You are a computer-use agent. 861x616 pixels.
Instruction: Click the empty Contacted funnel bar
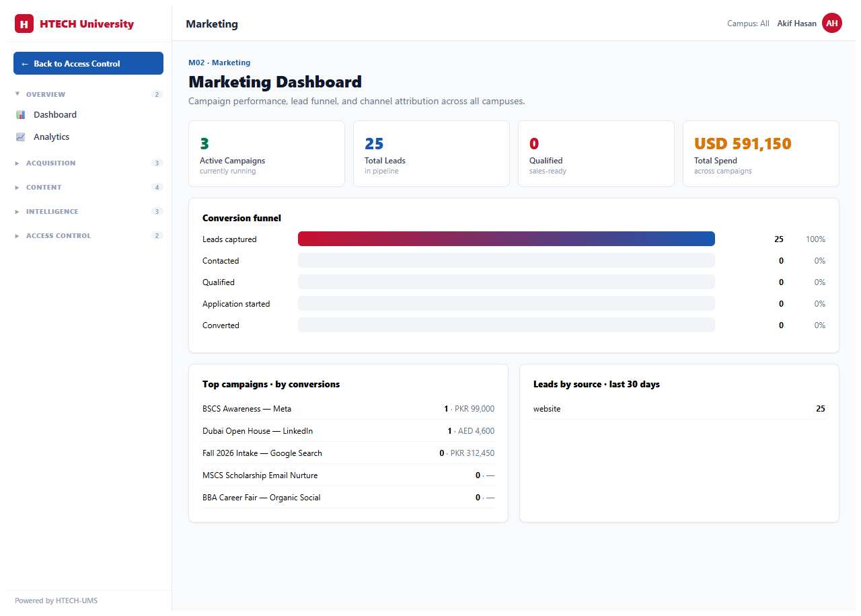(x=506, y=261)
